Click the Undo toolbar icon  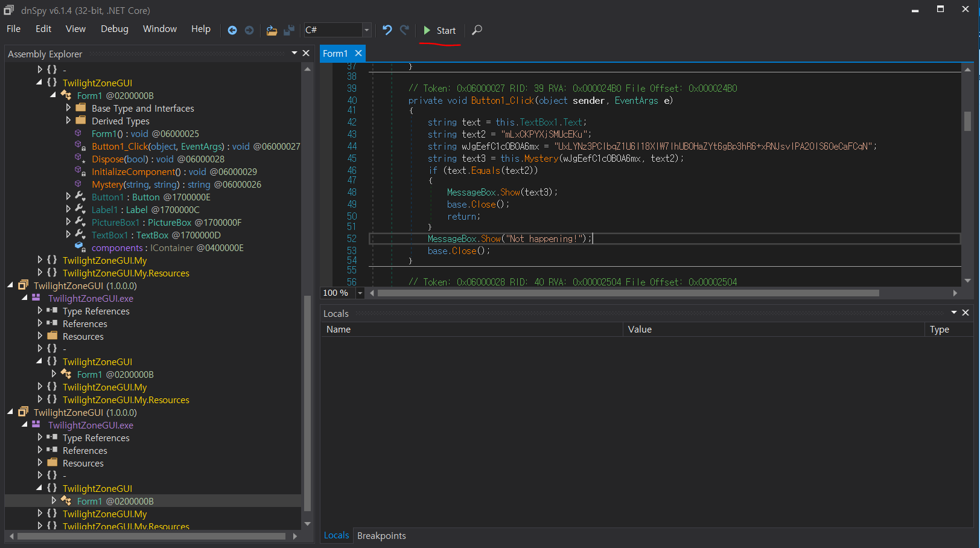387,30
